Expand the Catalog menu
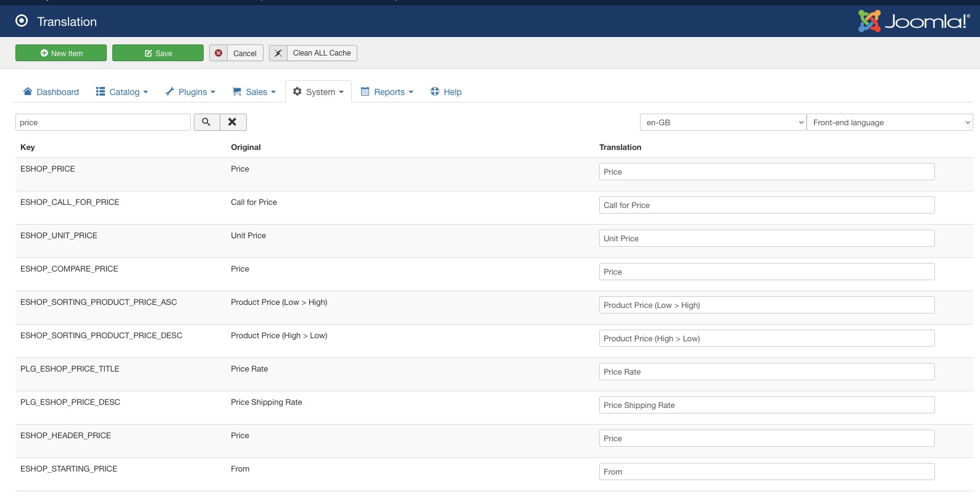The width and height of the screenshot is (980, 503). click(x=122, y=92)
